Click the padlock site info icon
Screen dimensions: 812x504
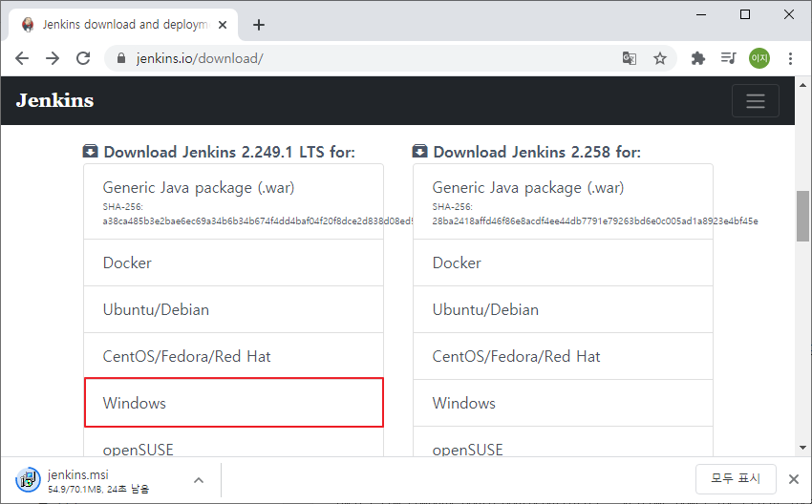coord(121,58)
